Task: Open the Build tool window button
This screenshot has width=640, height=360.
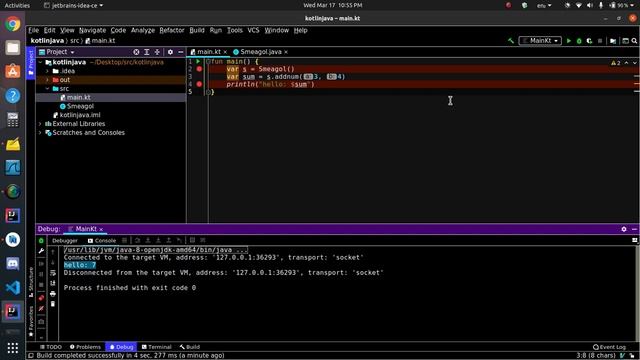Action: point(190,347)
